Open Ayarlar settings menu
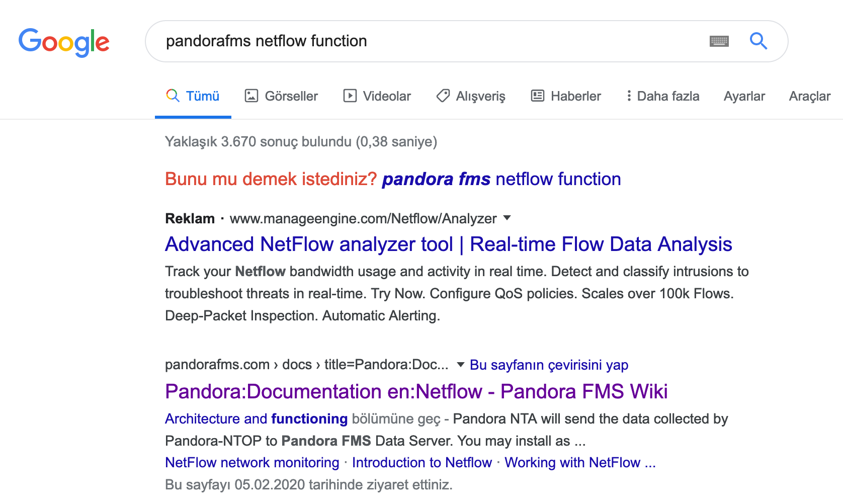 (744, 96)
